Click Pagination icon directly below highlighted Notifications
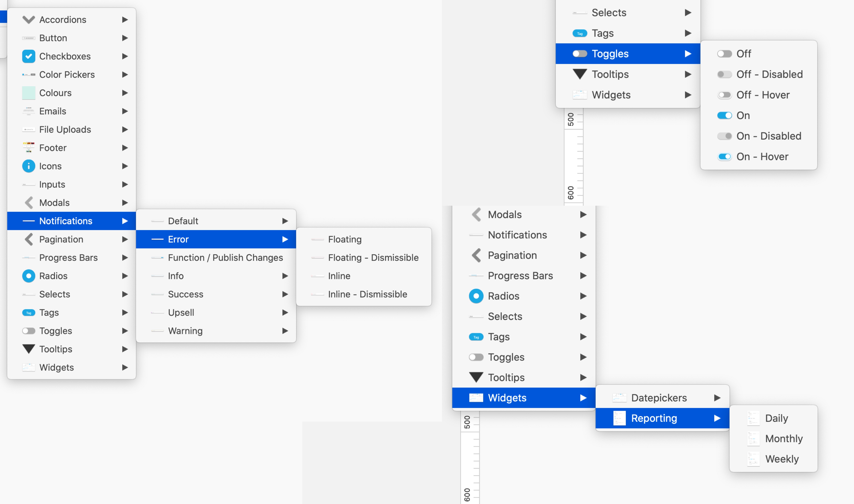The width and height of the screenshot is (854, 504). (29, 239)
